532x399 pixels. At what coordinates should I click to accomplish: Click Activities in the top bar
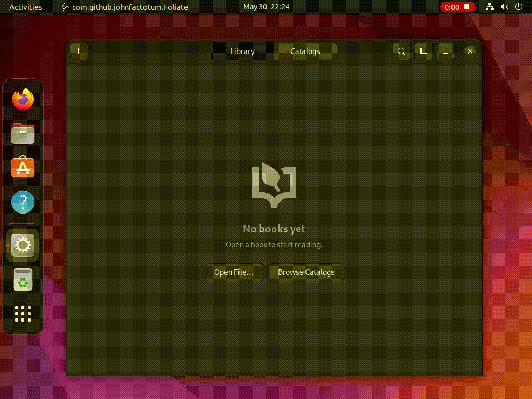(25, 7)
